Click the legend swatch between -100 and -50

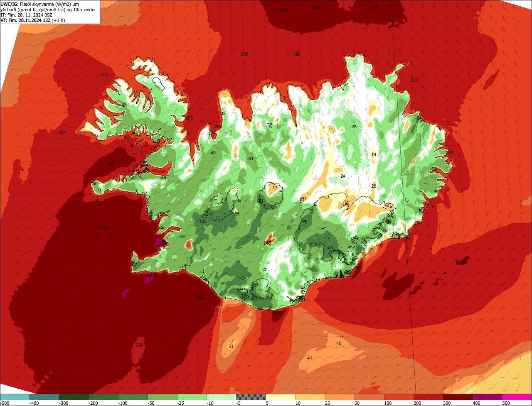pyautogui.click(x=133, y=397)
